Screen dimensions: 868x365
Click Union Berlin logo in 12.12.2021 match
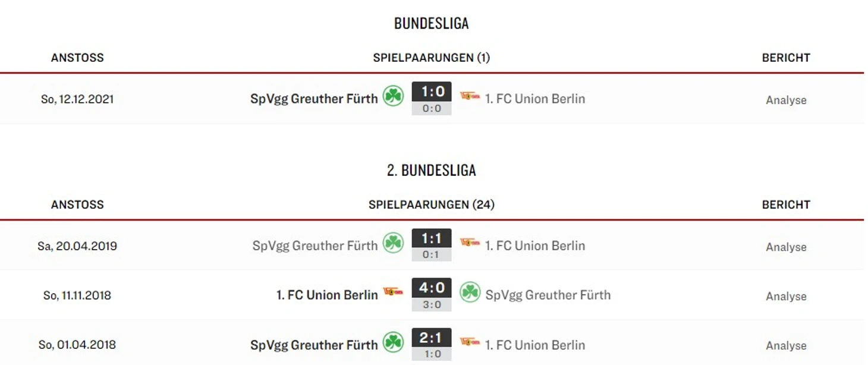(470, 96)
